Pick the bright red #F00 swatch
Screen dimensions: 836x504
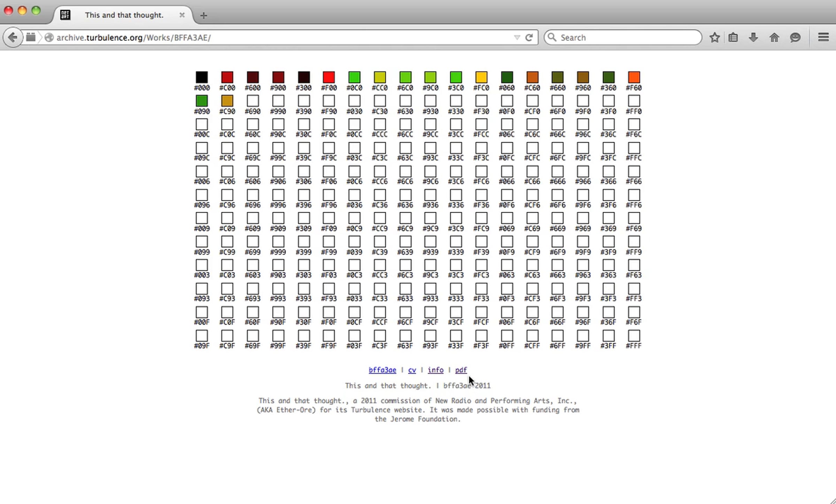tap(329, 77)
